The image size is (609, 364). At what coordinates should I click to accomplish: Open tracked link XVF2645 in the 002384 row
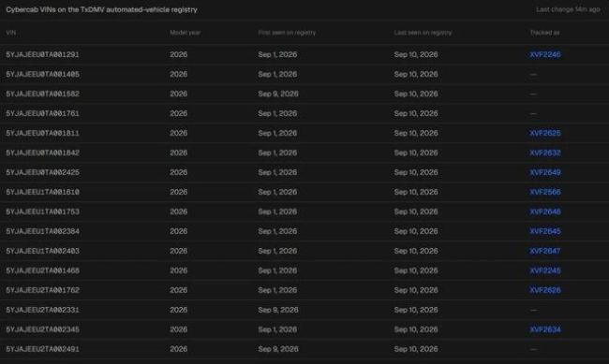[x=545, y=231]
